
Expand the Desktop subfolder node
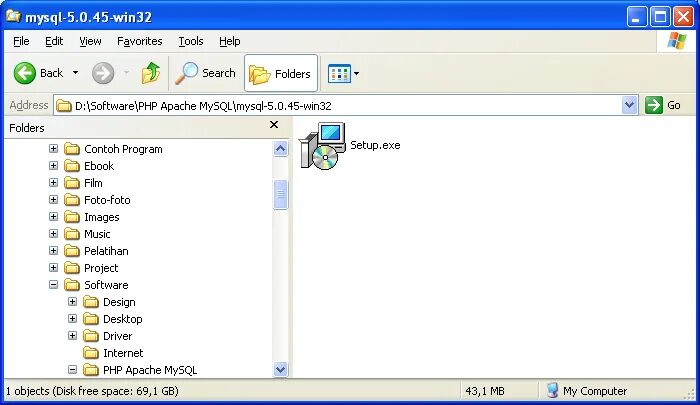[x=72, y=318]
